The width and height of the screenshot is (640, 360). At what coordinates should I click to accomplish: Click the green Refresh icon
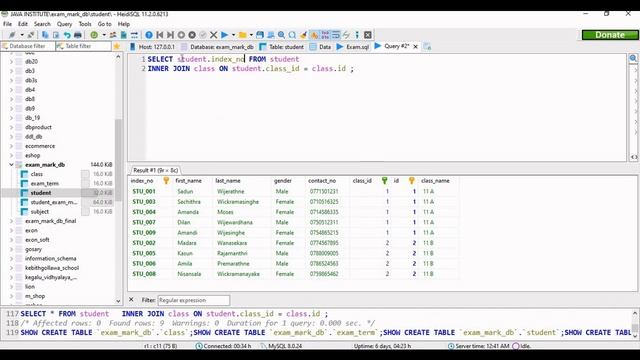tap(94, 35)
